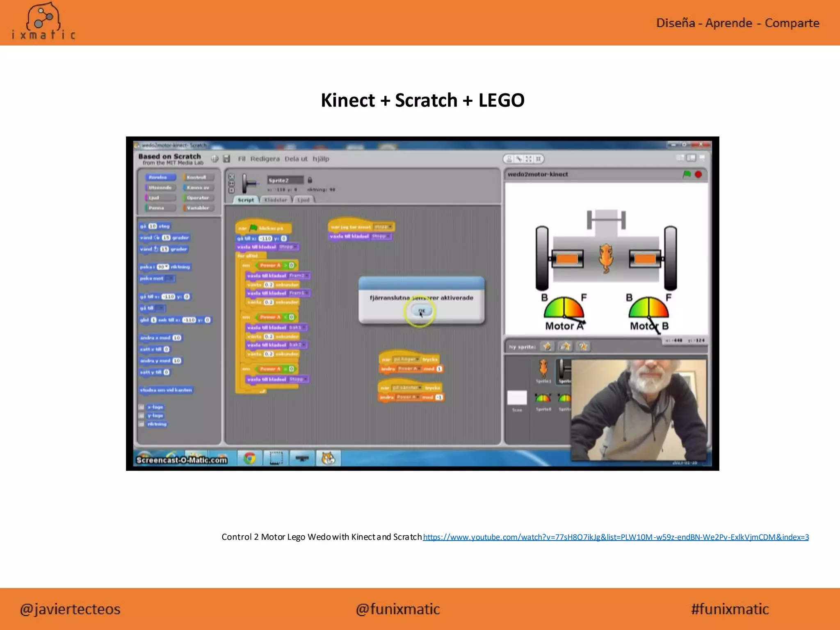Click the globe language icon in Scratch

(x=215, y=159)
